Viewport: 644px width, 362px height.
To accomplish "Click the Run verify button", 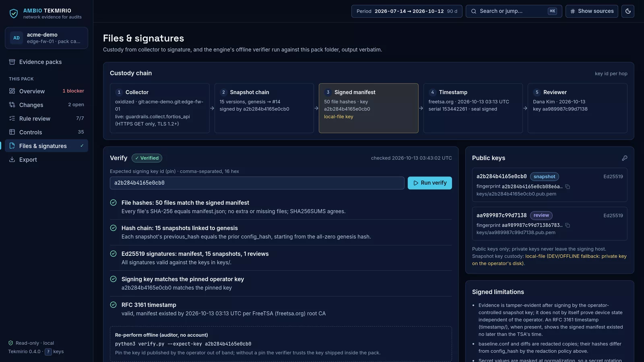I will click(x=430, y=183).
